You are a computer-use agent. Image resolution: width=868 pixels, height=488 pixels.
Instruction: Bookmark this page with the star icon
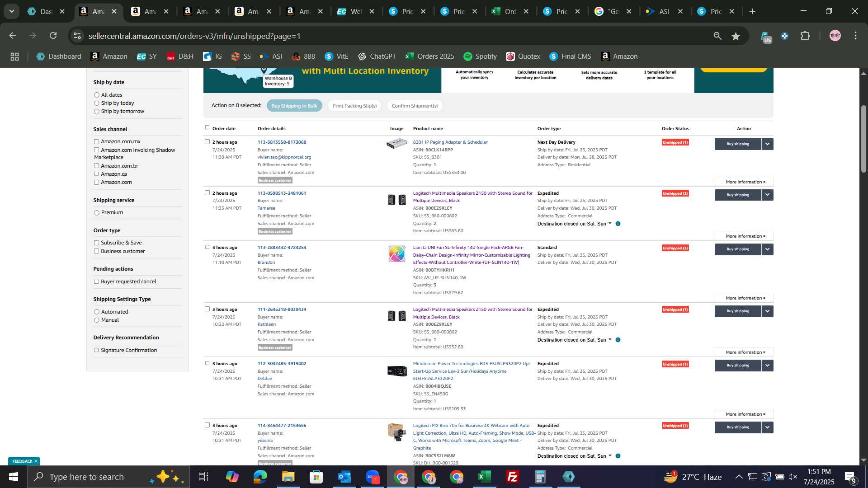coord(736,36)
